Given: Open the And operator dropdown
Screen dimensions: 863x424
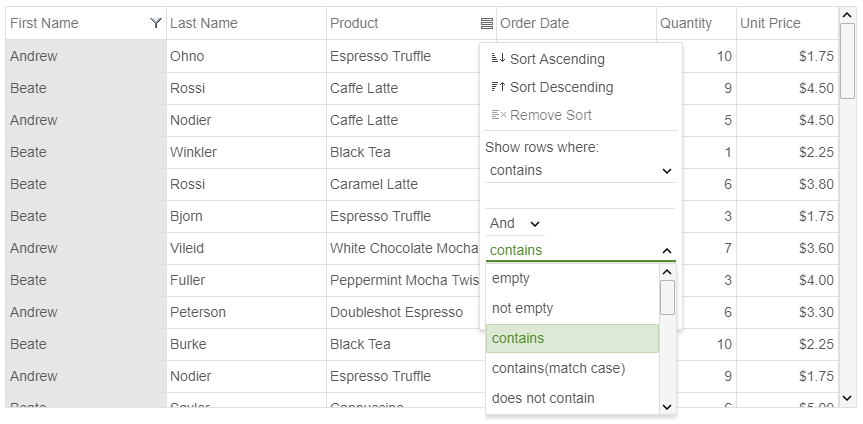Looking at the screenshot, I should 514,224.
